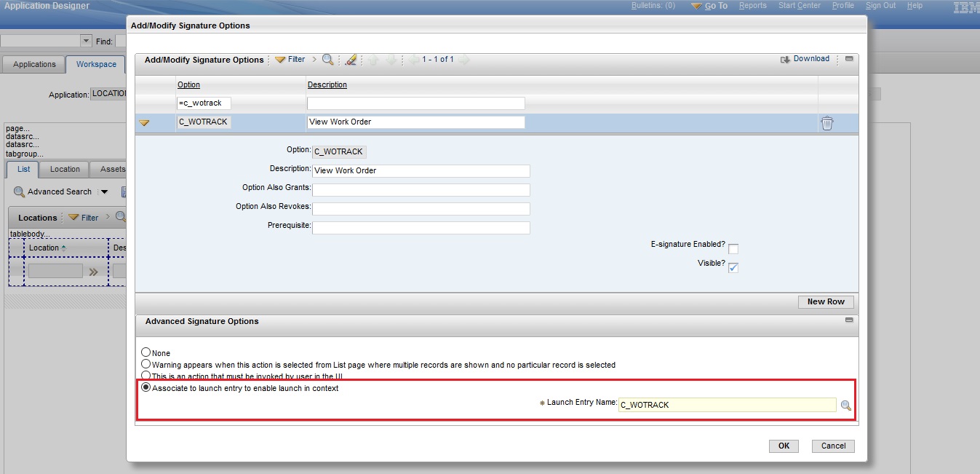The image size is (980, 474).
Task: Uncheck the Visible checkbox
Action: click(733, 267)
